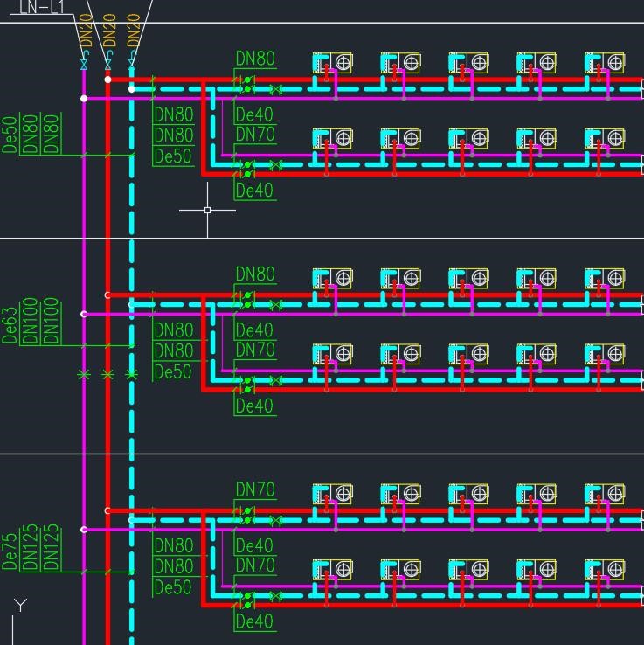This screenshot has width=644, height=645.
Task: Click the vertical De63 pipe label
Action: click(10, 324)
